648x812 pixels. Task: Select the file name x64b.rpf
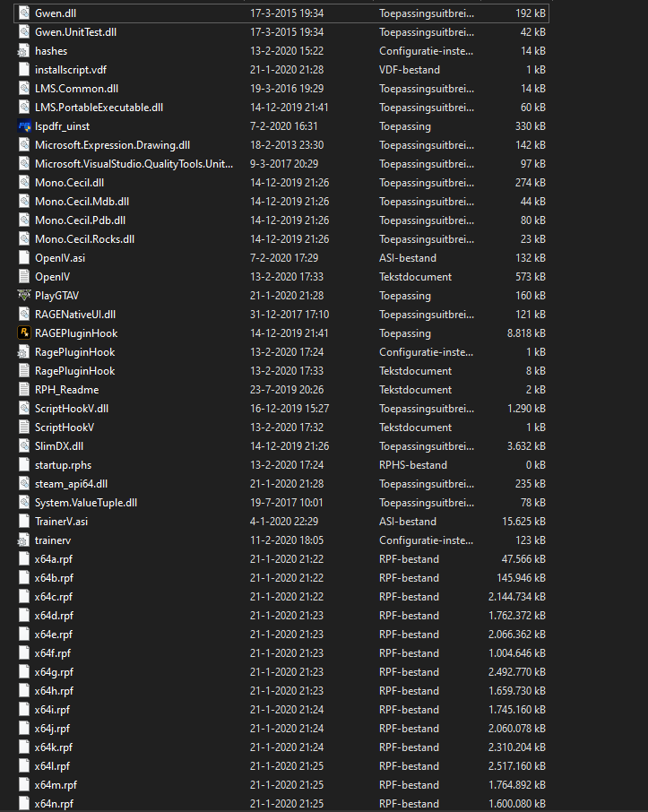(54, 578)
